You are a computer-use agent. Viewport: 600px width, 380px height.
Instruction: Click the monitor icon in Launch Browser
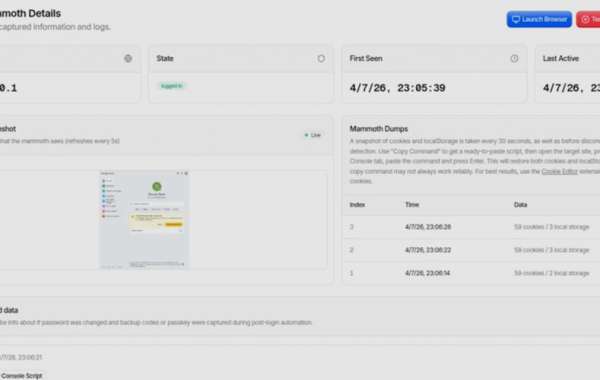pos(516,20)
